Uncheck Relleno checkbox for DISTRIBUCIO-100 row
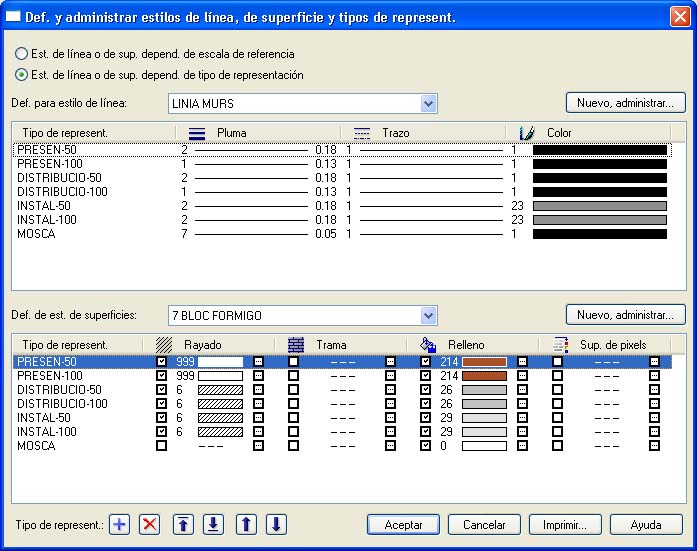 point(425,404)
